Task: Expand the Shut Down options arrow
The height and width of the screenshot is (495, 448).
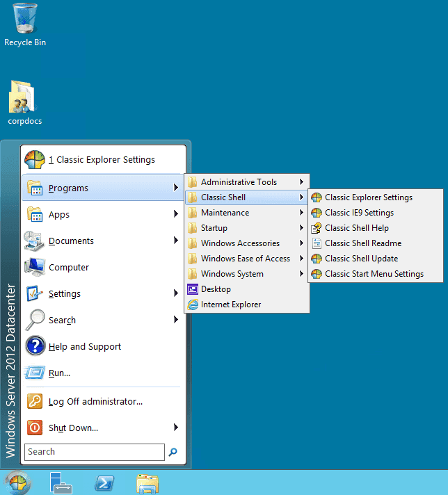Action: [176, 427]
